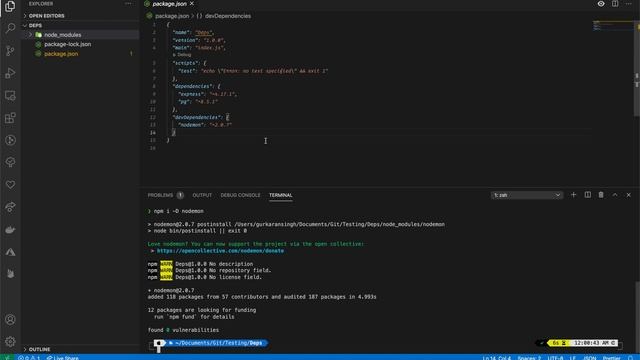Open the Source Control view icon
Viewport: 640px width, 360px height.
10,51
